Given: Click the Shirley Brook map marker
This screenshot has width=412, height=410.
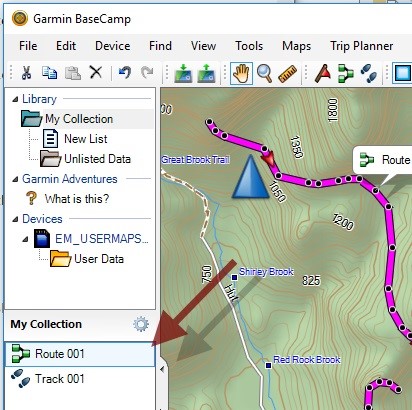Looking at the screenshot, I should pos(234,277).
